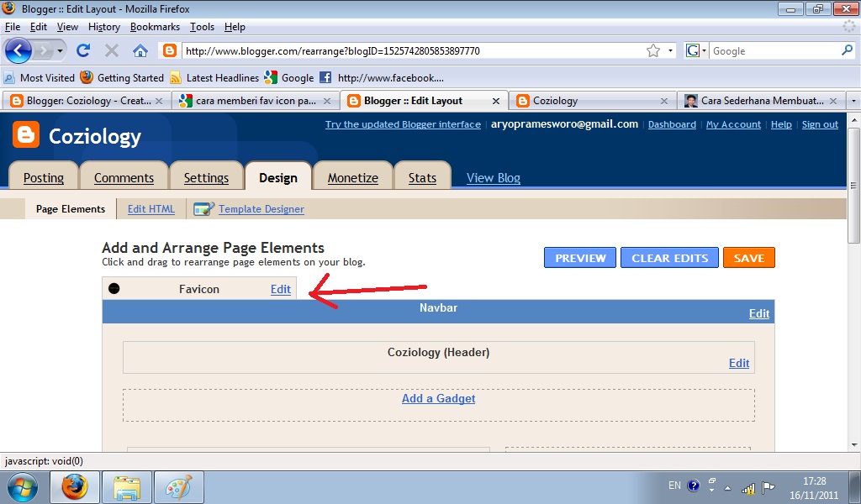This screenshot has height=504, width=861.
Task: Switch to the Coziology browser tab
Action: click(x=591, y=101)
